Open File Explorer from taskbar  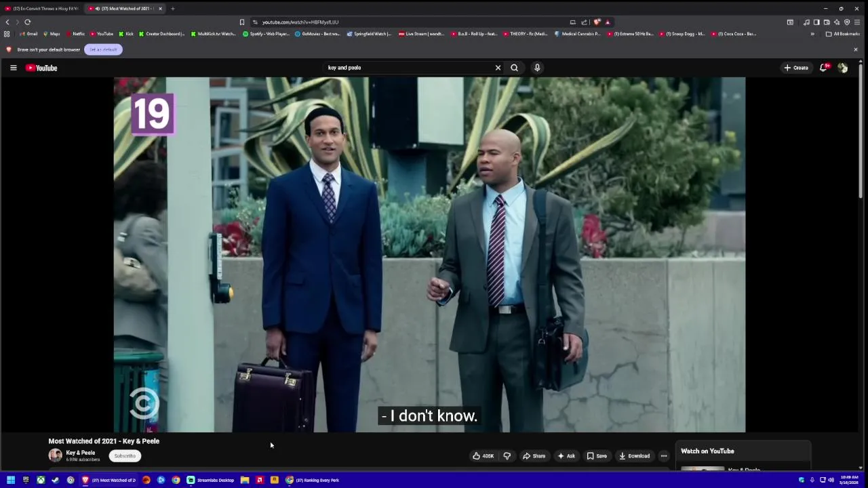tap(245, 480)
